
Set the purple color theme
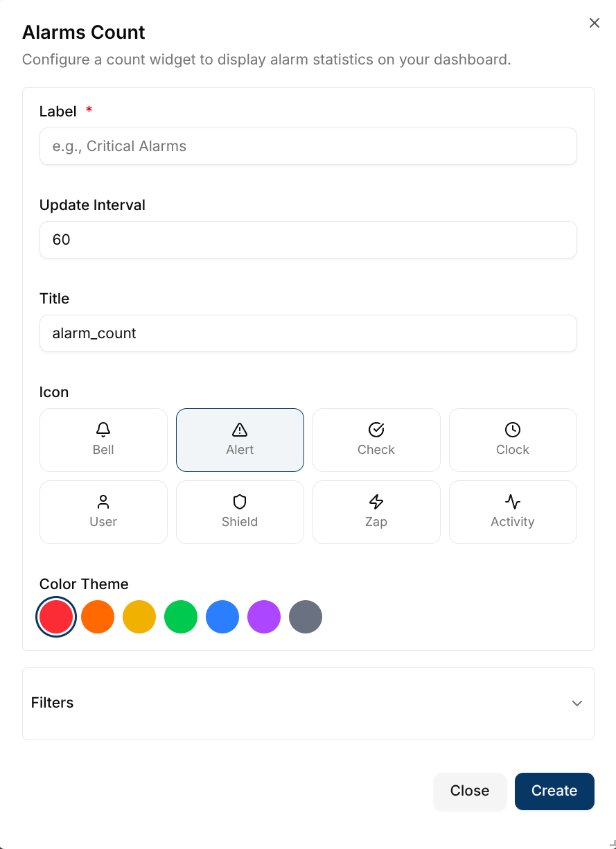(x=264, y=617)
